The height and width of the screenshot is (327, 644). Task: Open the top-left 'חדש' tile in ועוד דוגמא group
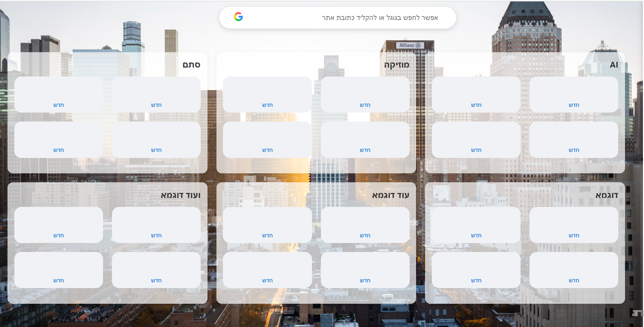59,225
